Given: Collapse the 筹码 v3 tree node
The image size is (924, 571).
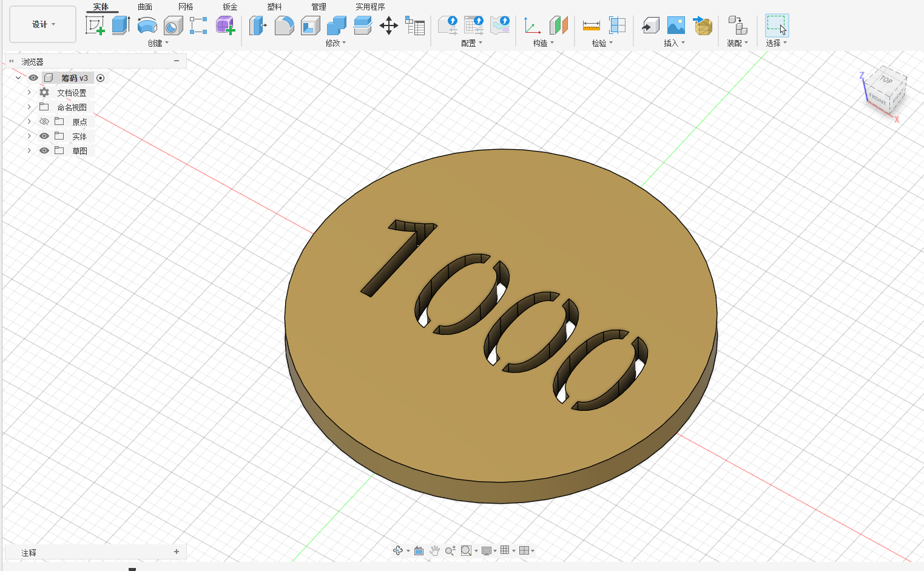Looking at the screenshot, I should point(18,78).
